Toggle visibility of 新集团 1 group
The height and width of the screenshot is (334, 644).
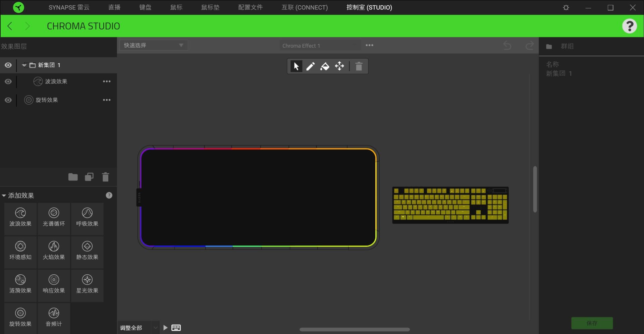8,65
